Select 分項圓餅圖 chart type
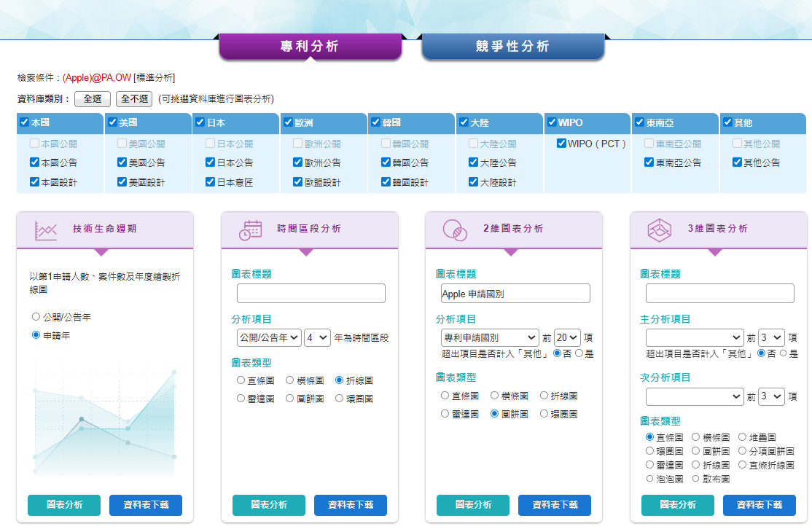This screenshot has height=529, width=812. coord(742,451)
